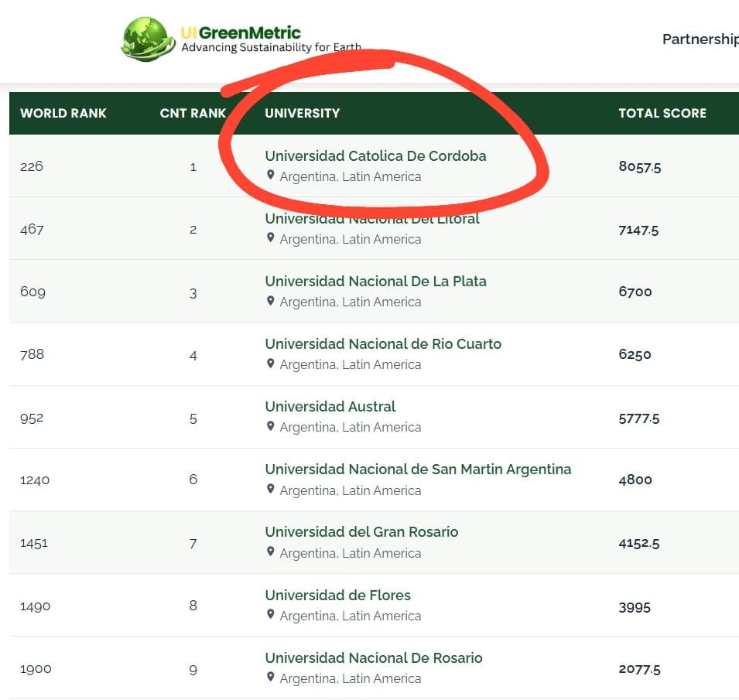This screenshot has width=739, height=700.
Task: Click the UI GreenMetric globe logo
Action: click(148, 39)
